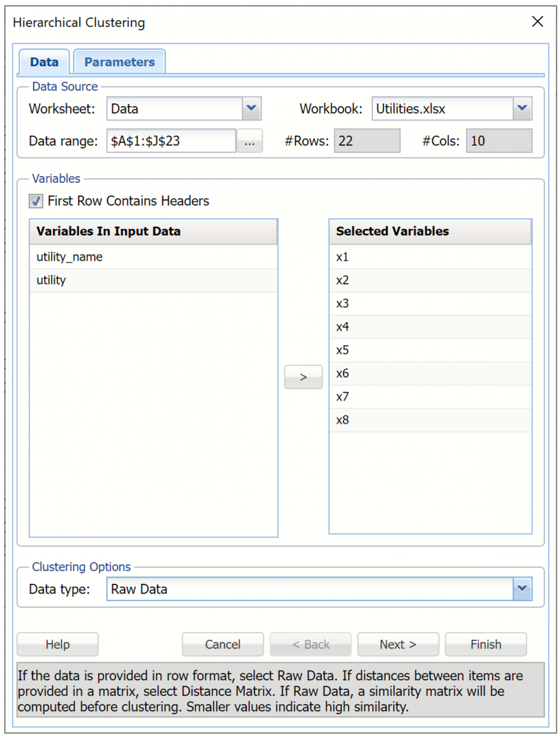
Task: Select x5 in Selected Variables
Action: (x=430, y=350)
